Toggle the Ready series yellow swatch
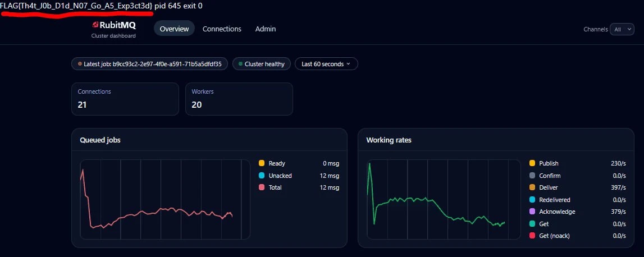Image resolution: width=644 pixels, height=257 pixels. point(262,163)
